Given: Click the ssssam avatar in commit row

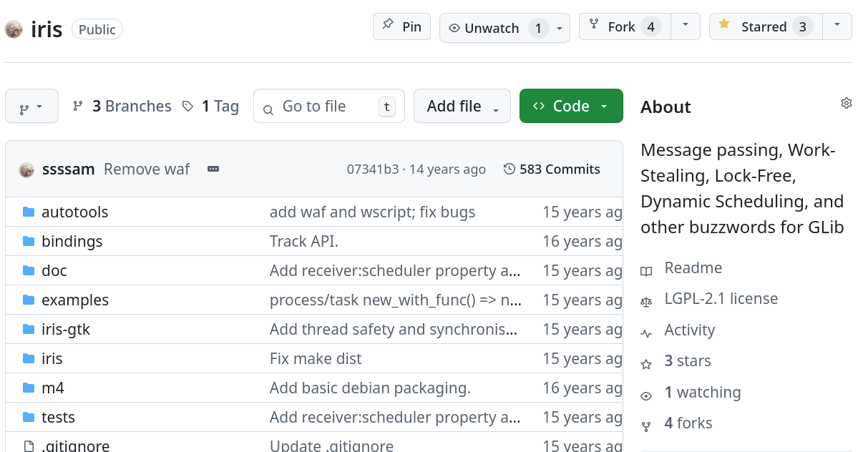Looking at the screenshot, I should [26, 169].
